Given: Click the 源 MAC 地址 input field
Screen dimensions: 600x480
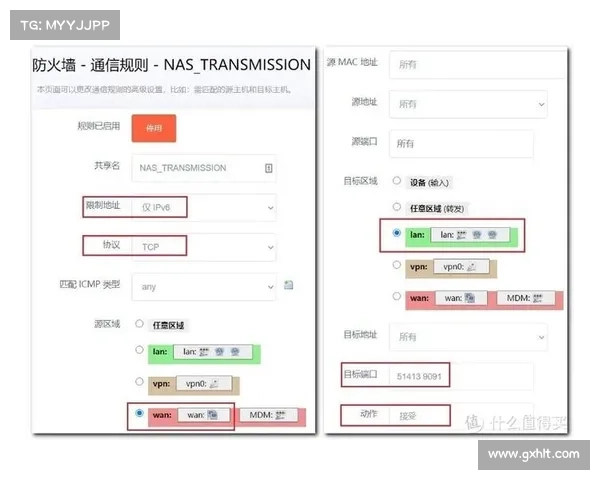Looking at the screenshot, I should click(x=477, y=64).
